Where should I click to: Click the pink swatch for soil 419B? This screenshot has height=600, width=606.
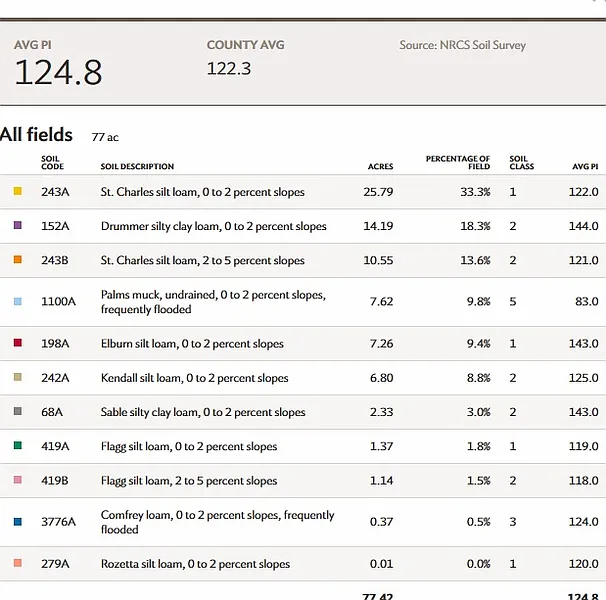coord(17,480)
